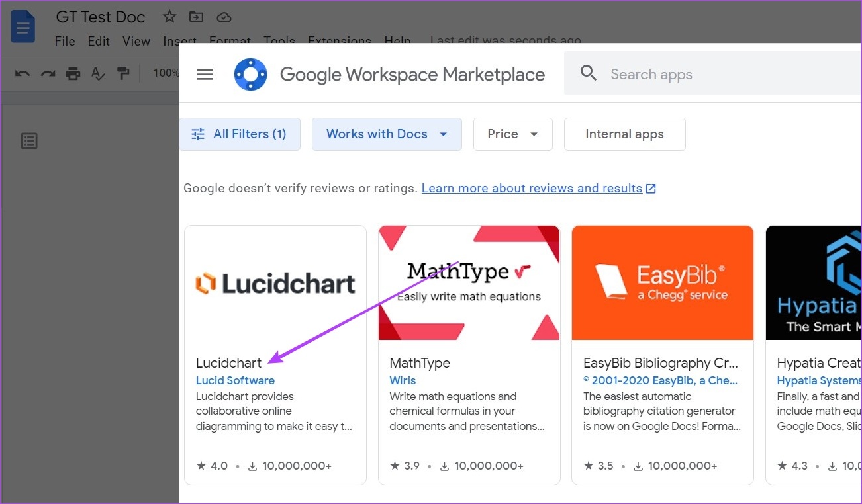The height and width of the screenshot is (504, 862).
Task: Open the View menu in Docs
Action: [x=136, y=41]
